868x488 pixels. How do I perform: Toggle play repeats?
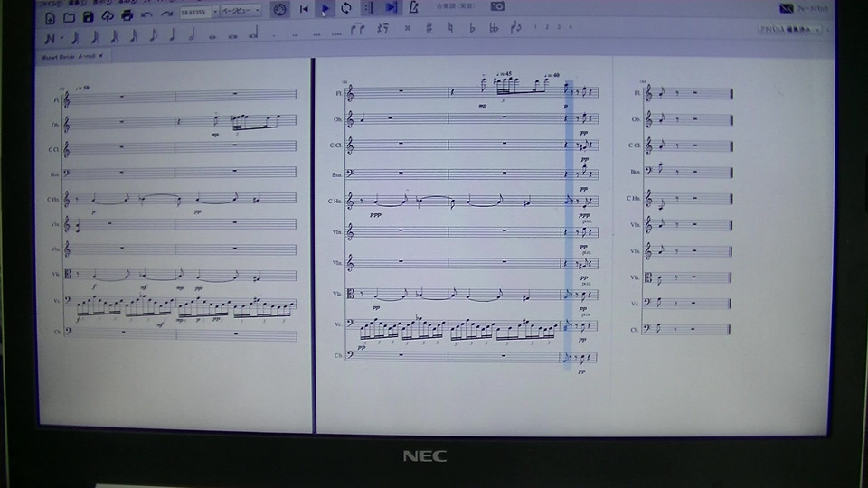click(x=368, y=7)
